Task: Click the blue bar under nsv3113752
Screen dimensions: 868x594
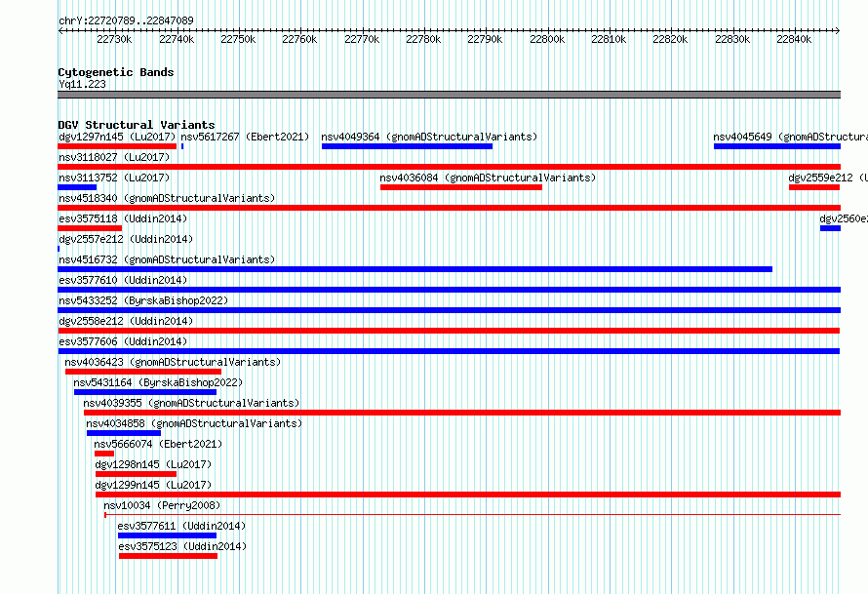Action: [77, 187]
